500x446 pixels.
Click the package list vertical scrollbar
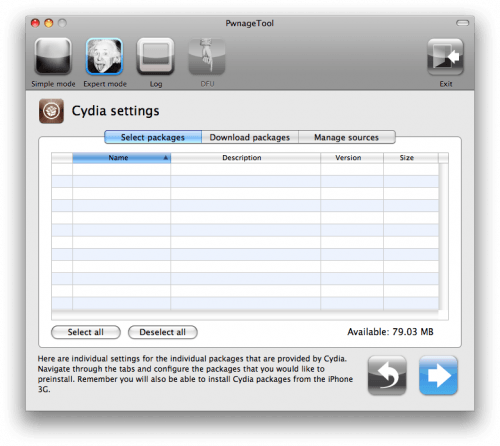443,237
